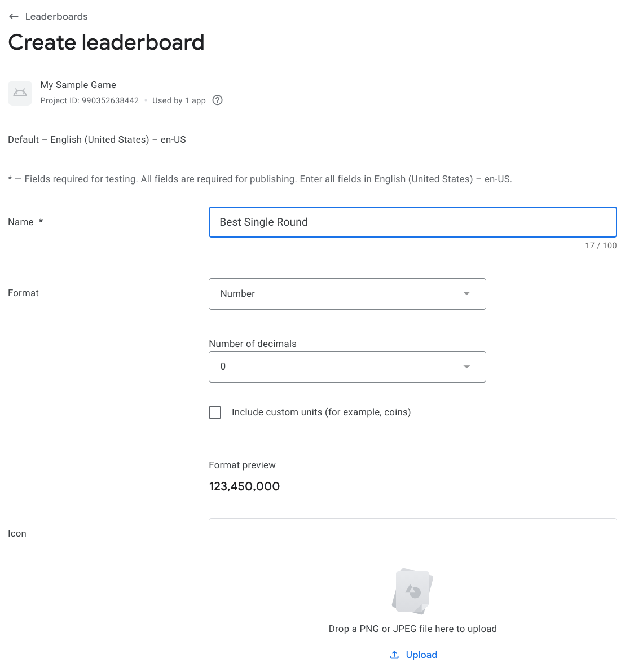Click the Android app icon for My Sample Game

(x=20, y=93)
